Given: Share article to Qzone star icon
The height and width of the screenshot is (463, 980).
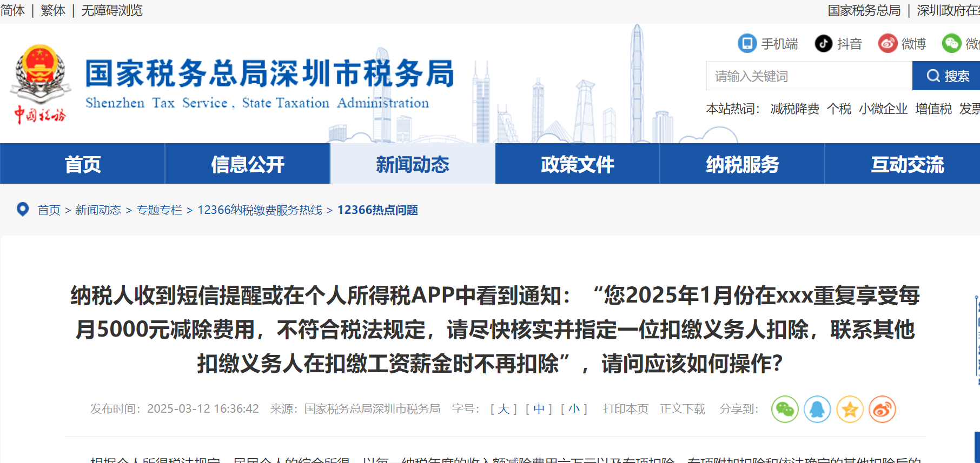Looking at the screenshot, I should 850,410.
